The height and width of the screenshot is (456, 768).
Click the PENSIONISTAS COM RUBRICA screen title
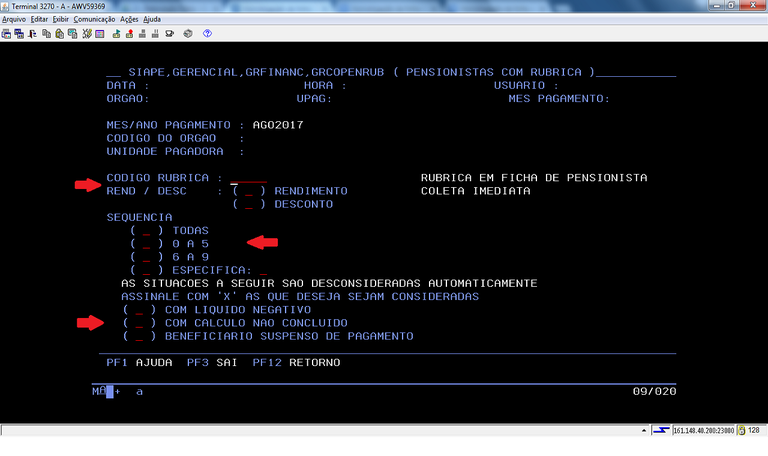494,72
